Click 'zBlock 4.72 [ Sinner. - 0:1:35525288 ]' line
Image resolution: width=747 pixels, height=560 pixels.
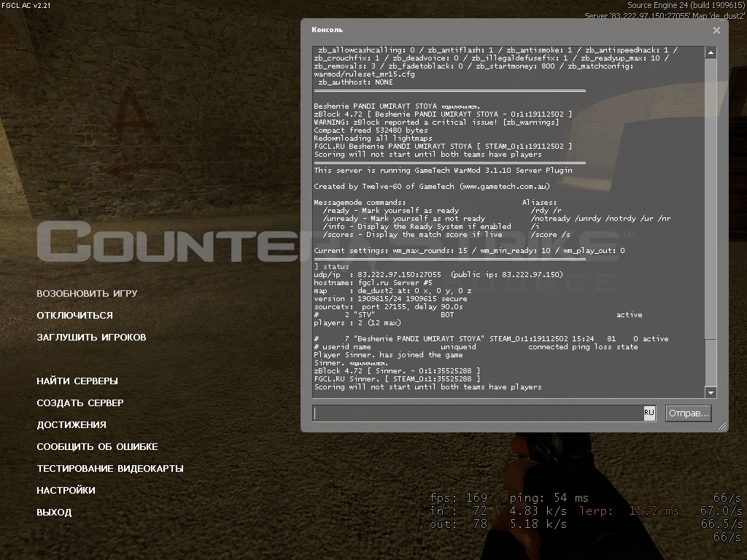click(397, 371)
